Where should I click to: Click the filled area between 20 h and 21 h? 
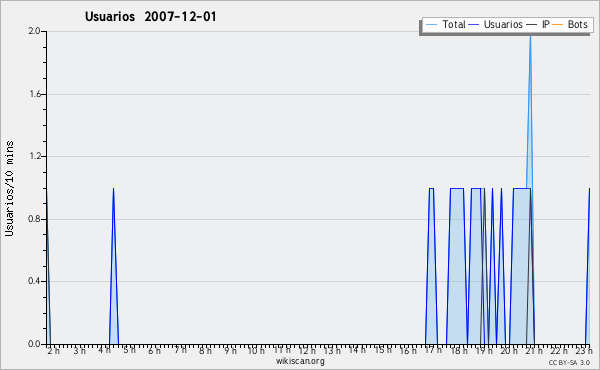pyautogui.click(x=522, y=266)
